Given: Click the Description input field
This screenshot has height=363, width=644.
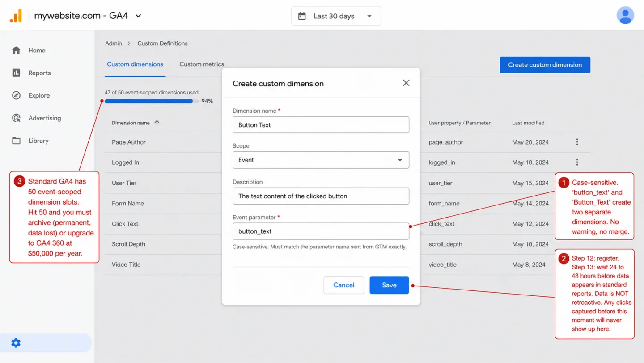Looking at the screenshot, I should 321,196.
